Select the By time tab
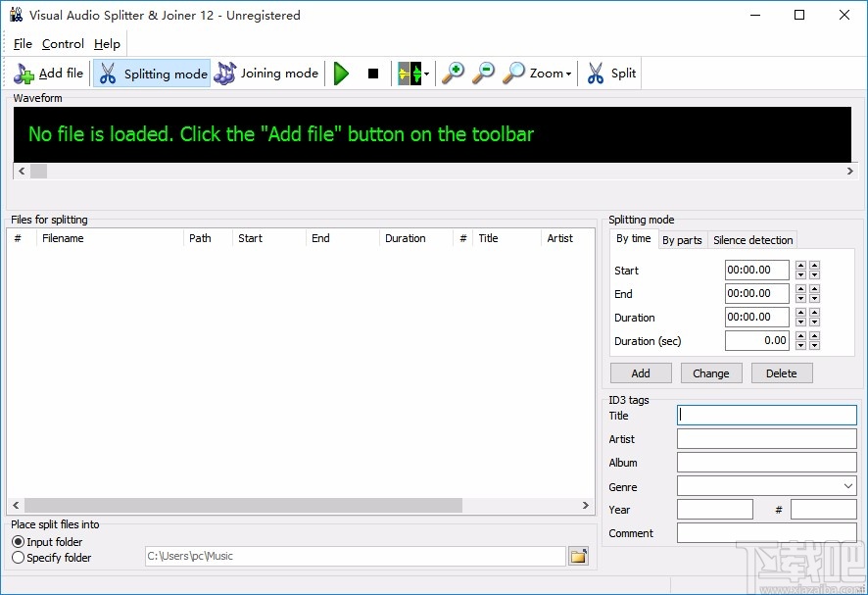868x595 pixels. (x=633, y=239)
